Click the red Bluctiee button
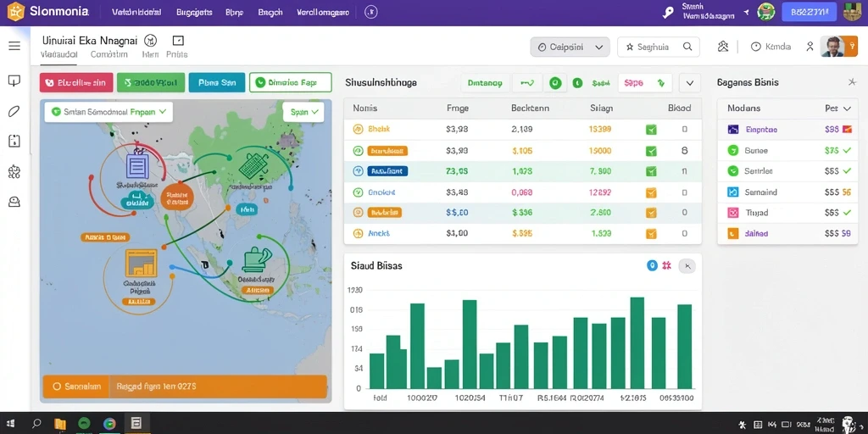The height and width of the screenshot is (434, 868). 76,82
